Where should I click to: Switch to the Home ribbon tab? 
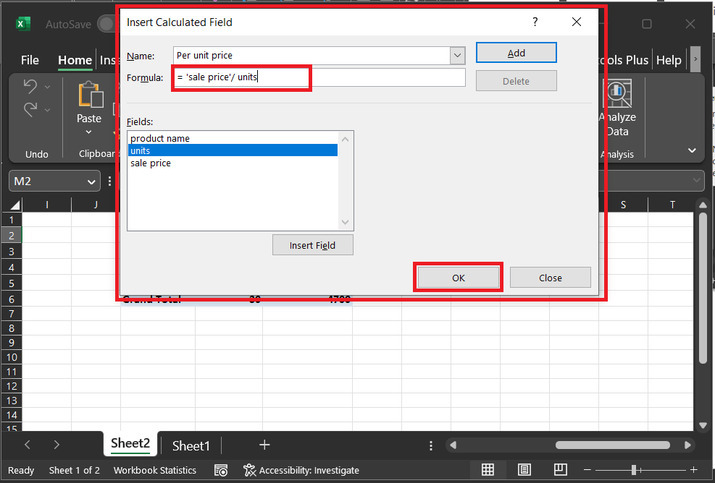[x=75, y=60]
